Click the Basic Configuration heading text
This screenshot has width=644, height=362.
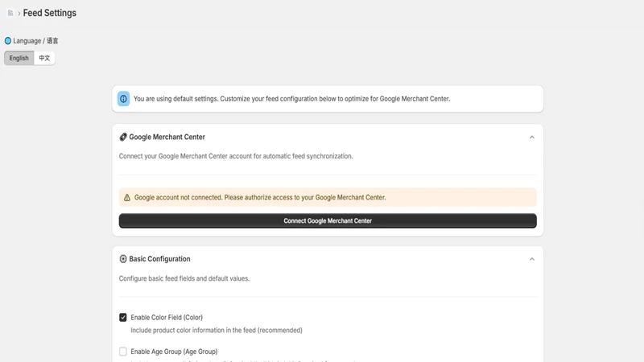tap(159, 259)
